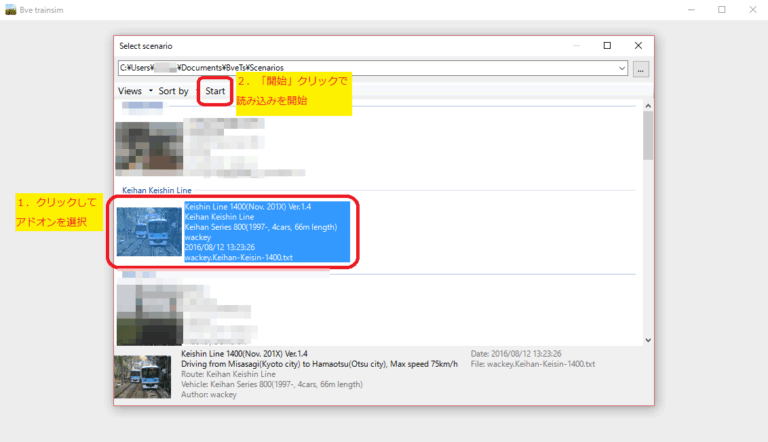Expand the scenario path dropdown arrow
Viewport: 768px width, 442px height.
coord(622,68)
